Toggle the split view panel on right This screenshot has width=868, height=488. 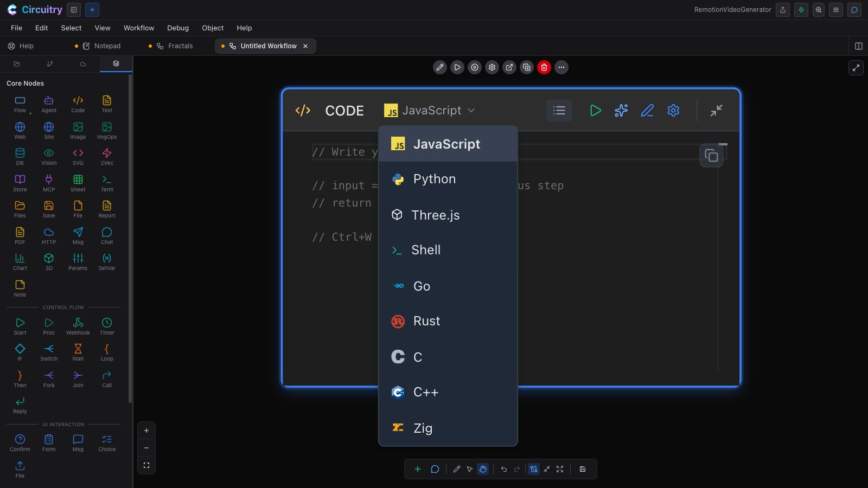point(858,46)
